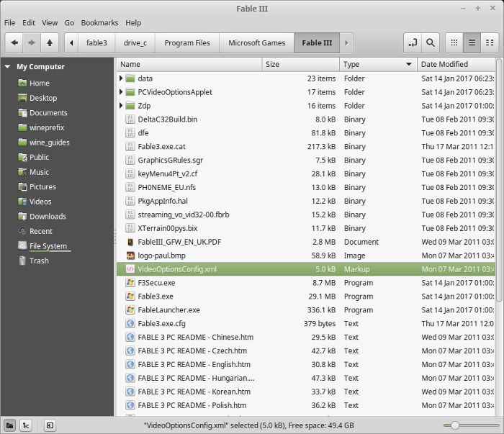Select the FableIII_GFW_EN_UK.PDF document icon
Viewport: 504px width, 434px height.
pyautogui.click(x=130, y=242)
